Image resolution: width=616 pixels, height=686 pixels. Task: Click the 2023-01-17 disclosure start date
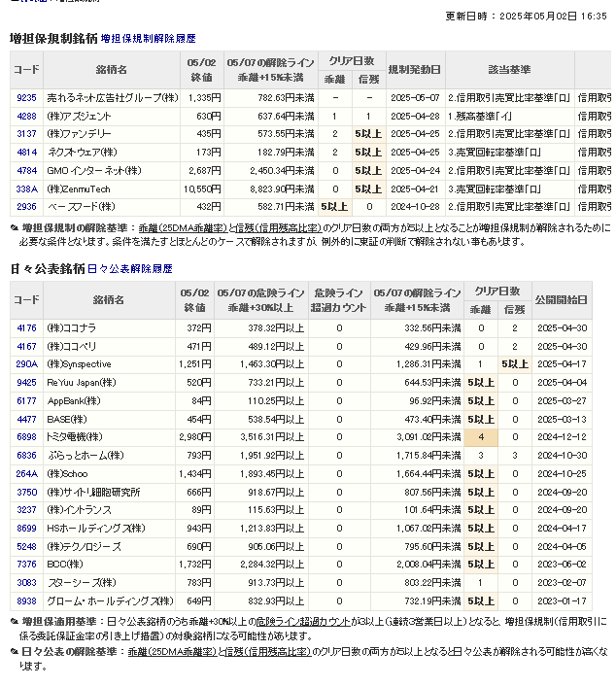563,601
